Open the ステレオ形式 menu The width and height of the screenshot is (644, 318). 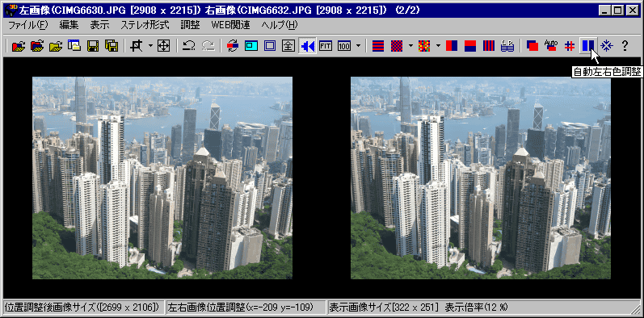[x=145, y=25]
